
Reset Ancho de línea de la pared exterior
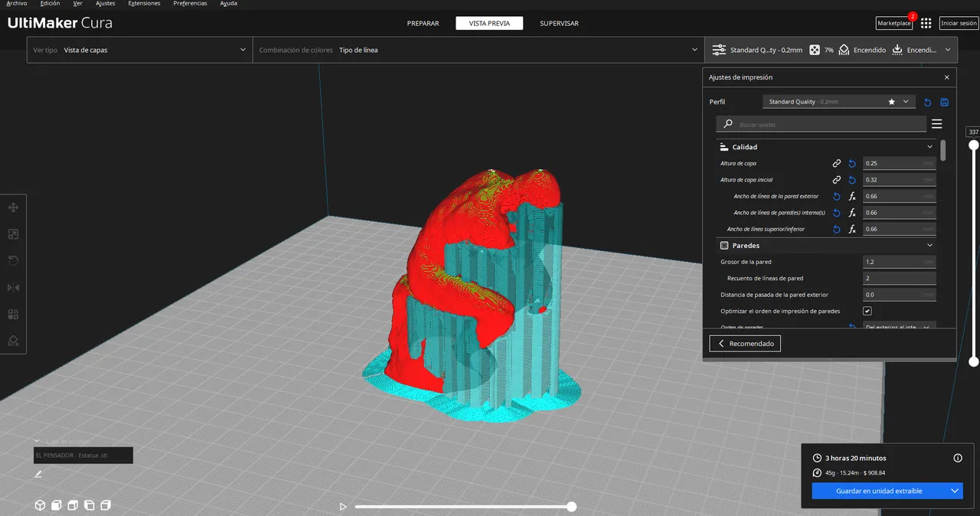[837, 196]
